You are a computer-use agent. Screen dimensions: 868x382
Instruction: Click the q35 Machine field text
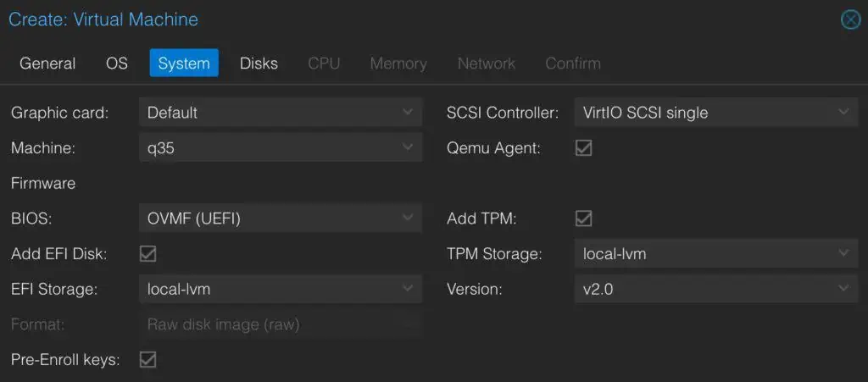pos(162,148)
